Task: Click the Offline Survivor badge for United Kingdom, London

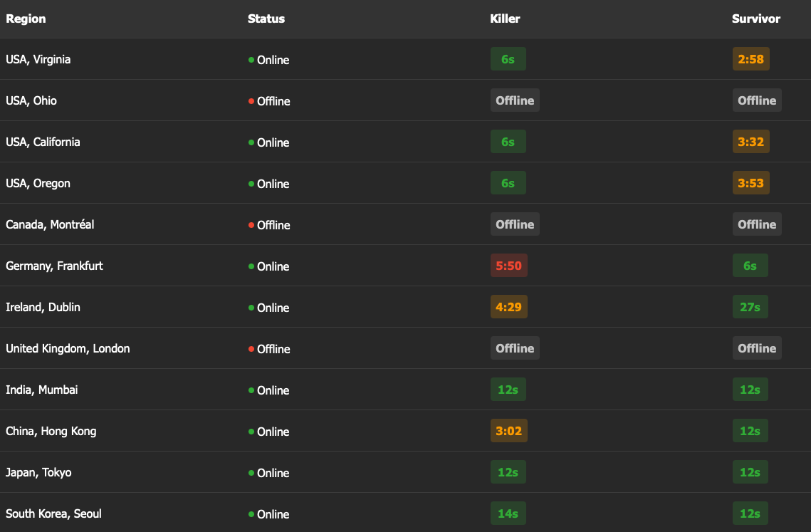Action: pyautogui.click(x=757, y=348)
